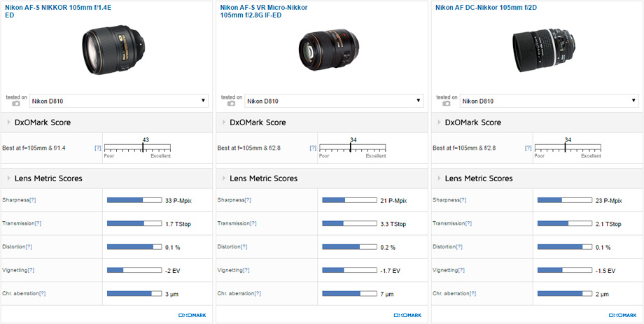Click the camera icon under Micro-Nikkor 'tested on'

[231, 104]
